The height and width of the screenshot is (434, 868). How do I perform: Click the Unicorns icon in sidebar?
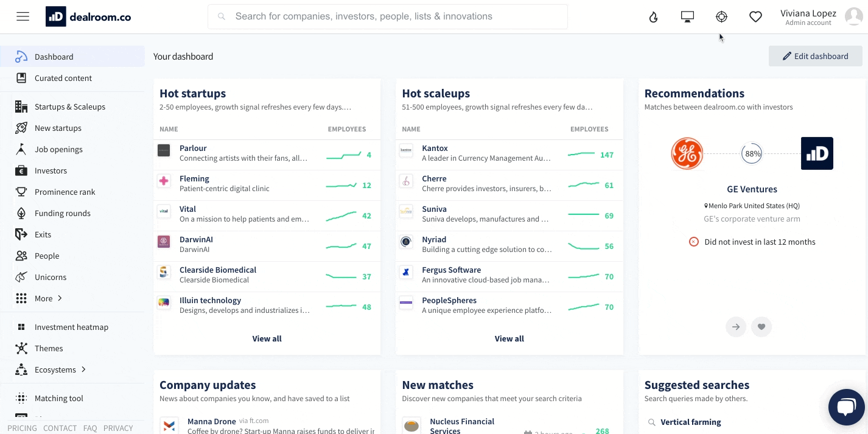[21, 277]
